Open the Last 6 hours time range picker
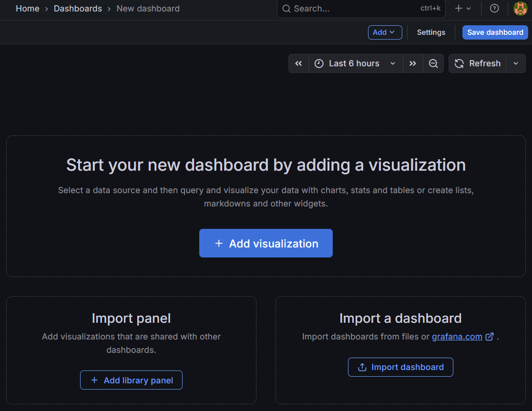 pos(355,63)
